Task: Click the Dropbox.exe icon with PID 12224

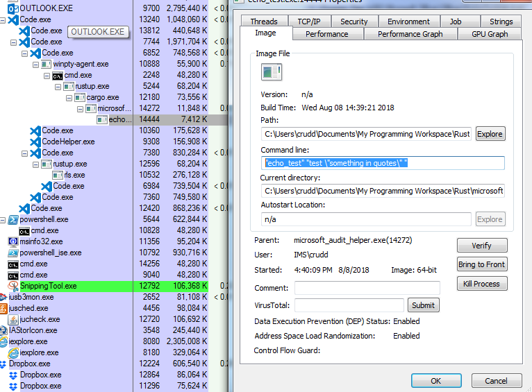Action: 3,364
